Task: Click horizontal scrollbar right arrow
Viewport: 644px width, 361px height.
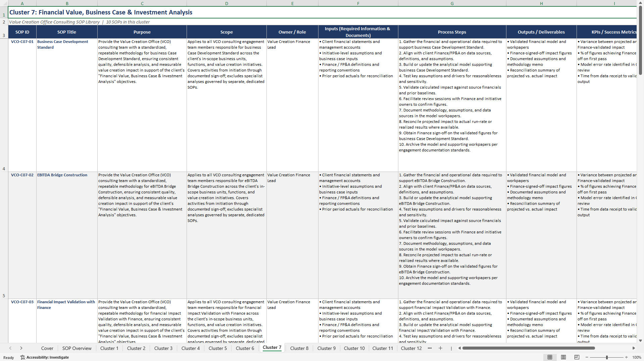Action: (x=634, y=348)
